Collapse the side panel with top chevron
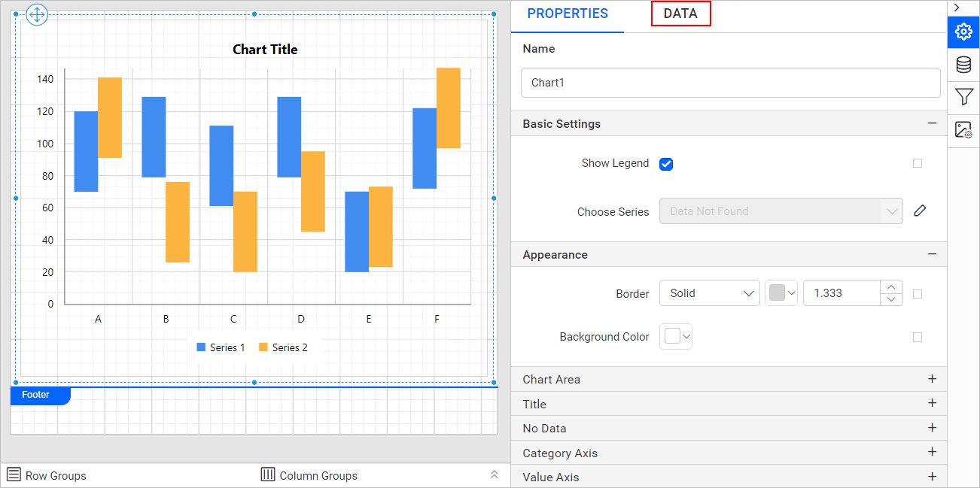This screenshot has height=488, width=980. (957, 8)
